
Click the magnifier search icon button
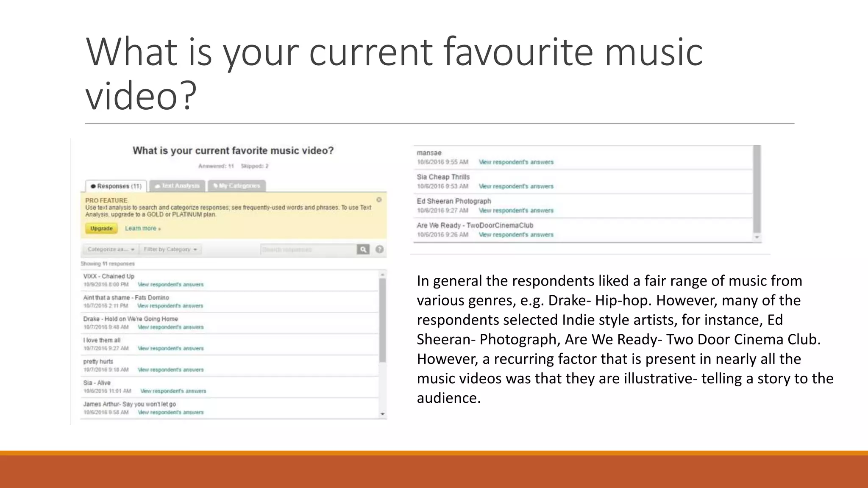[363, 250]
